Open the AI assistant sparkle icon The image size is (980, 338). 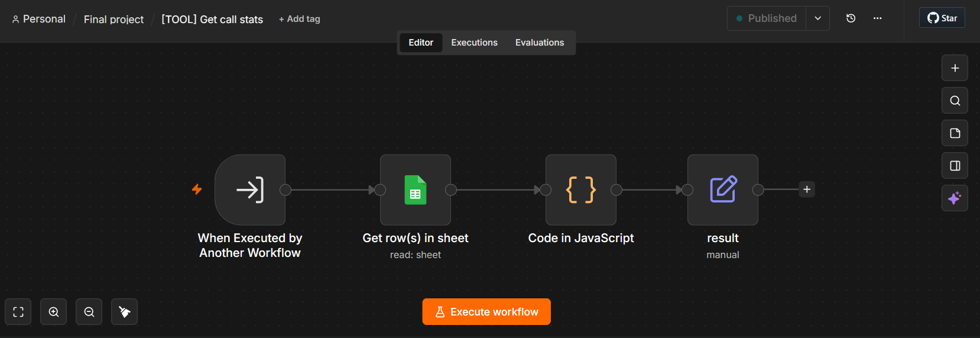pyautogui.click(x=955, y=198)
